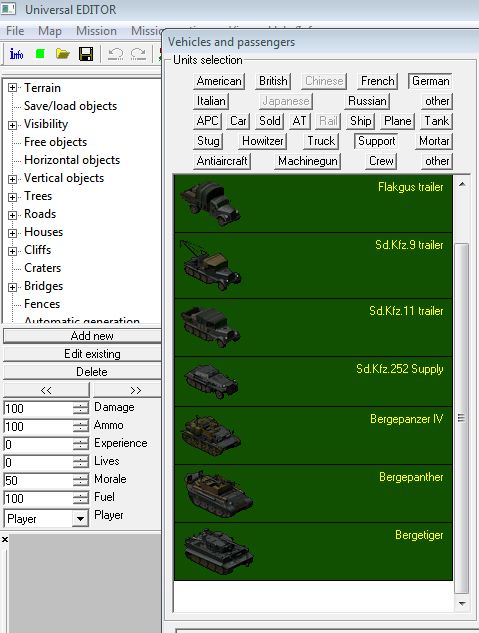
Task: Toggle the Ship unit type filter
Action: click(x=360, y=121)
